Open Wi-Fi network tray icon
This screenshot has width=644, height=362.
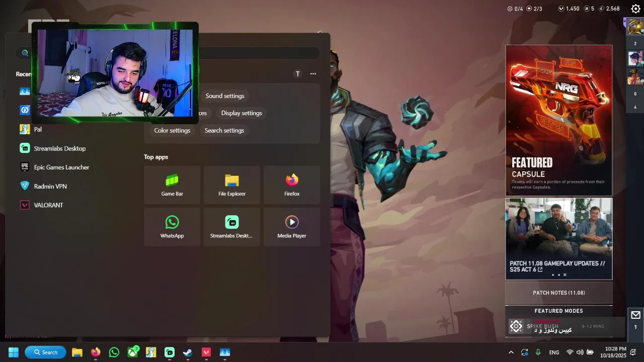tap(570, 352)
